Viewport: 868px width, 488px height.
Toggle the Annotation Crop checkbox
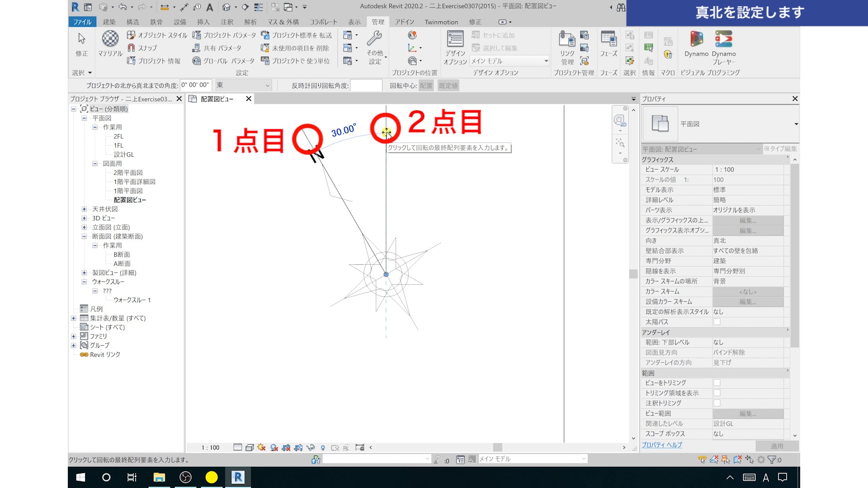717,403
